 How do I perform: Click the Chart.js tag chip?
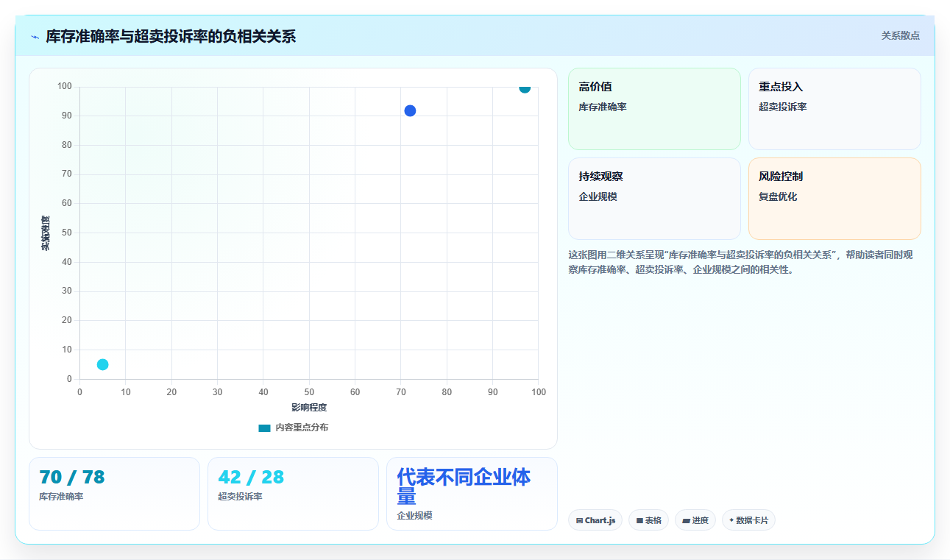(x=595, y=520)
